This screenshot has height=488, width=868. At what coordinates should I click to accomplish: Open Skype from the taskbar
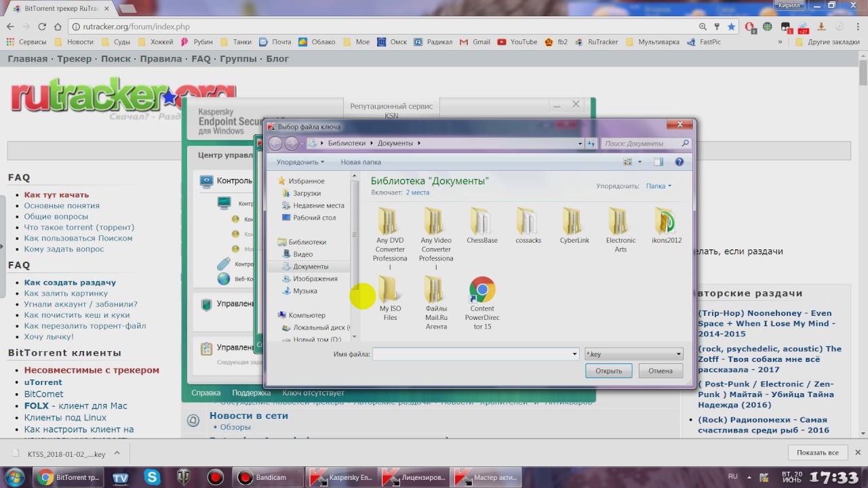pos(152,477)
